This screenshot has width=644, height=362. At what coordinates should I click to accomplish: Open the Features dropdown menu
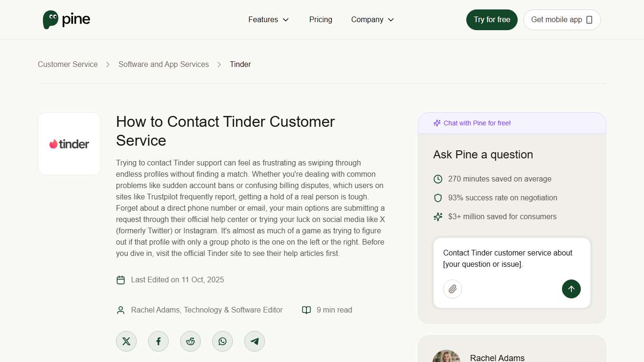[263, 19]
